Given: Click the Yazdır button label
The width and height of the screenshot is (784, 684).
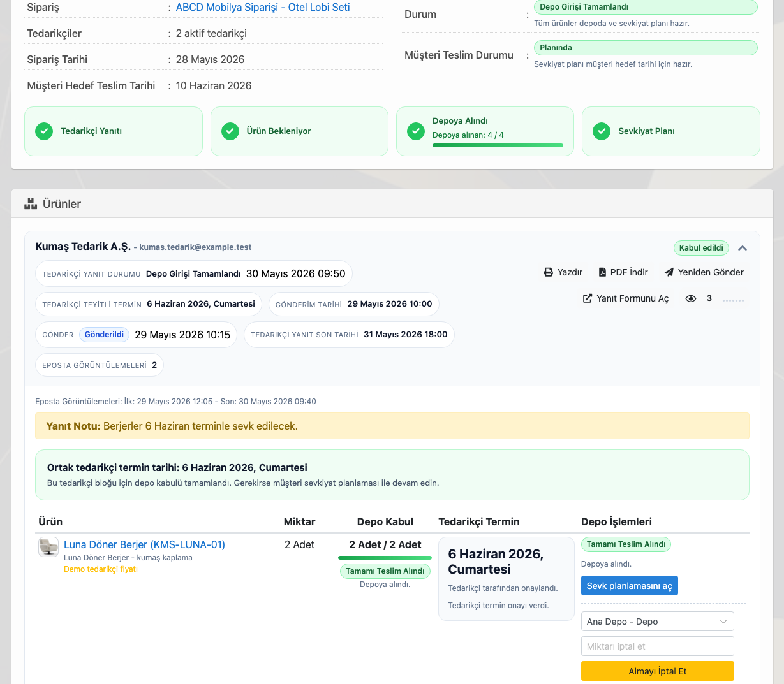Looking at the screenshot, I should click(570, 272).
